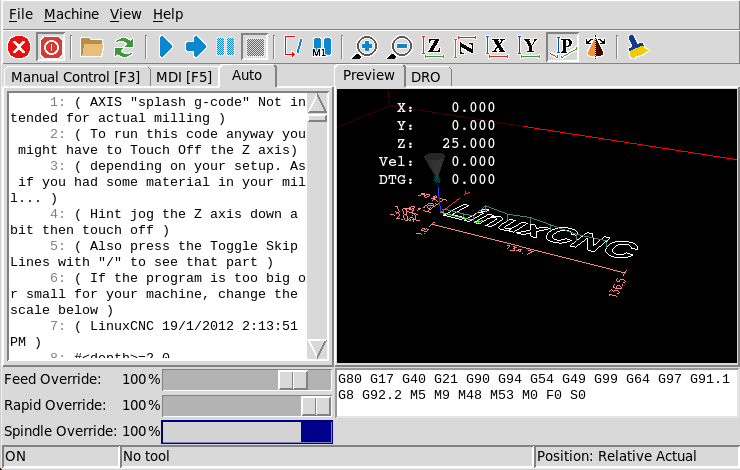Click the 'No tool' status field

[327, 456]
